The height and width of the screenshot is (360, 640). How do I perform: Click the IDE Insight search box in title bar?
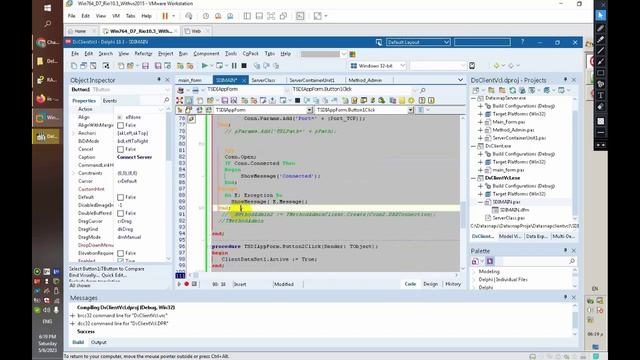click(482, 42)
